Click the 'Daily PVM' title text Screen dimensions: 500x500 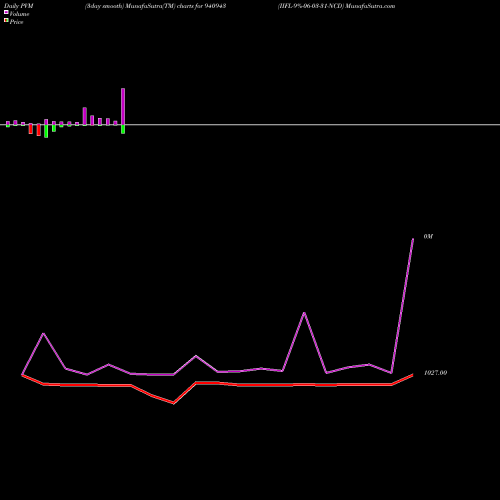click(x=19, y=6)
